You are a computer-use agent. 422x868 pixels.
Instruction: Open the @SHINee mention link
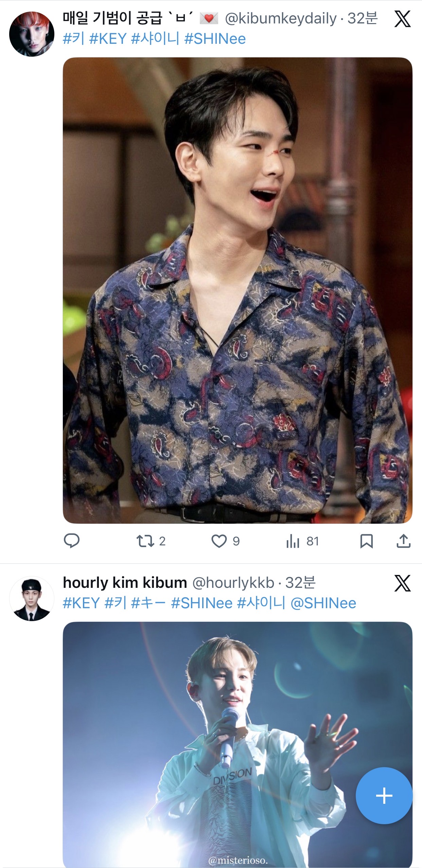click(323, 603)
